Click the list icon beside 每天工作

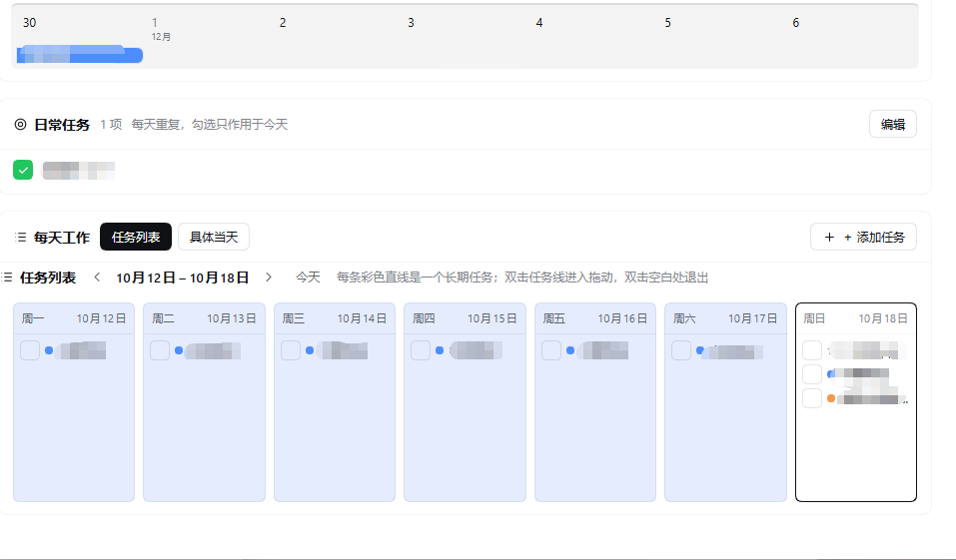point(21,237)
